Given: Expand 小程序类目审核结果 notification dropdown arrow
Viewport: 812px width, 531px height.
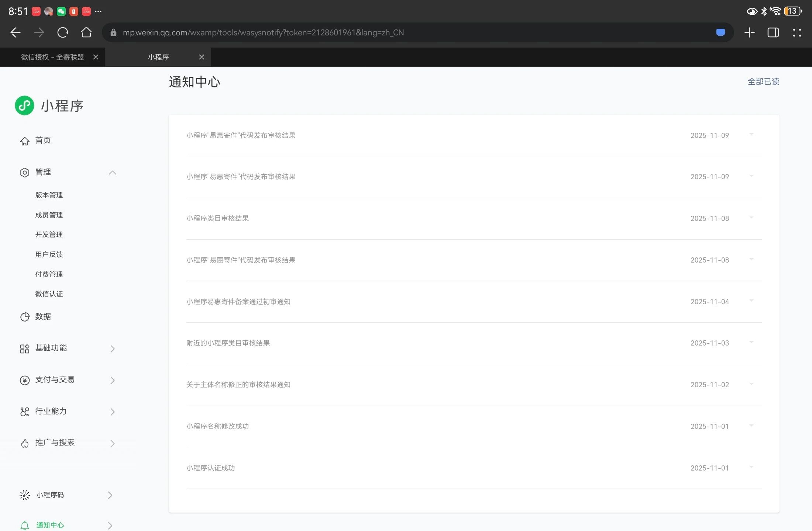Looking at the screenshot, I should pyautogui.click(x=751, y=218).
